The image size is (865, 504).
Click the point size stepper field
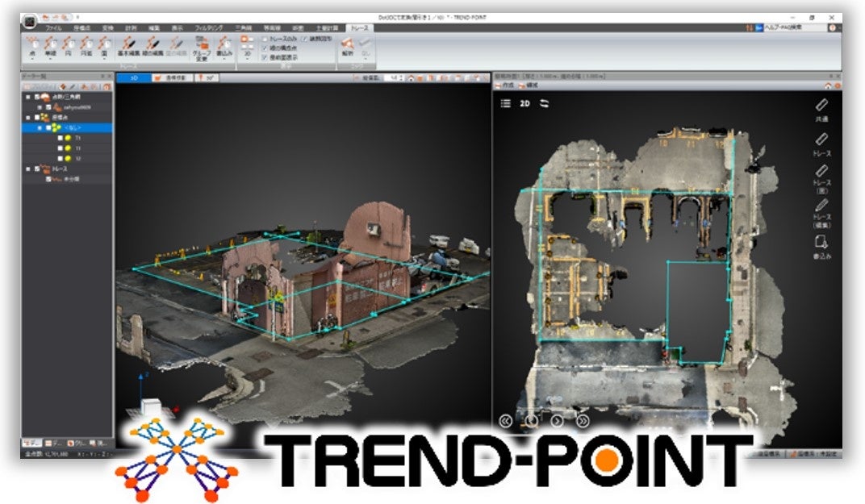pos(394,78)
